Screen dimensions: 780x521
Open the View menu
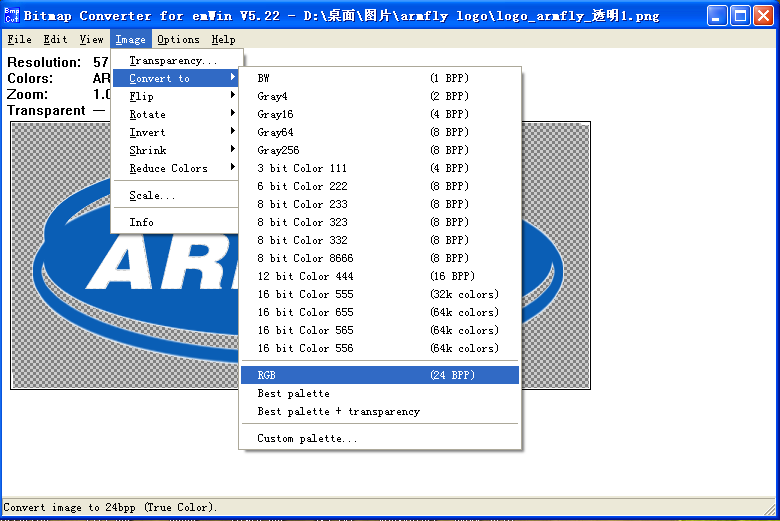(92, 39)
